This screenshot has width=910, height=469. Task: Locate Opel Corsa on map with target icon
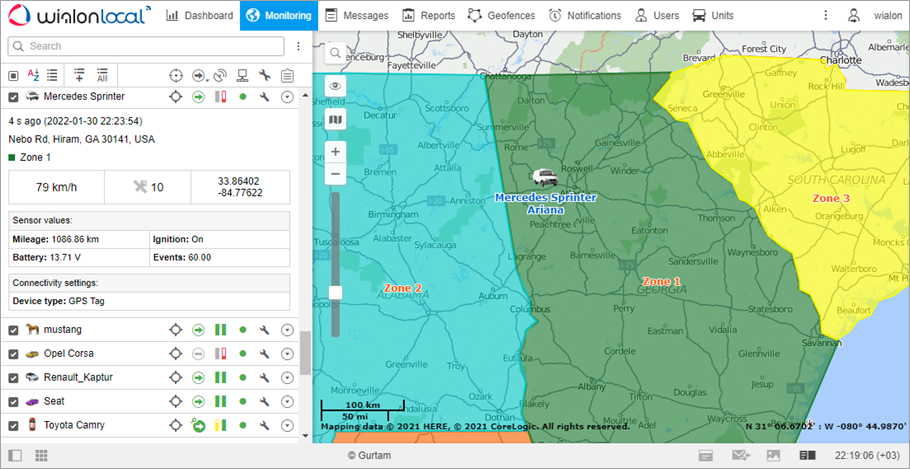pos(175,354)
